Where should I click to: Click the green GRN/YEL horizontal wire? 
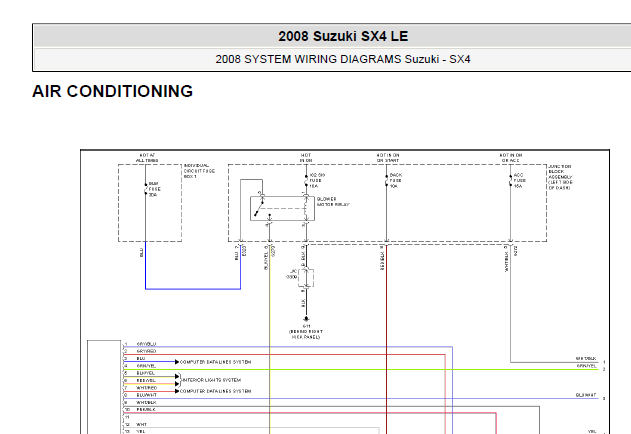tap(361, 369)
